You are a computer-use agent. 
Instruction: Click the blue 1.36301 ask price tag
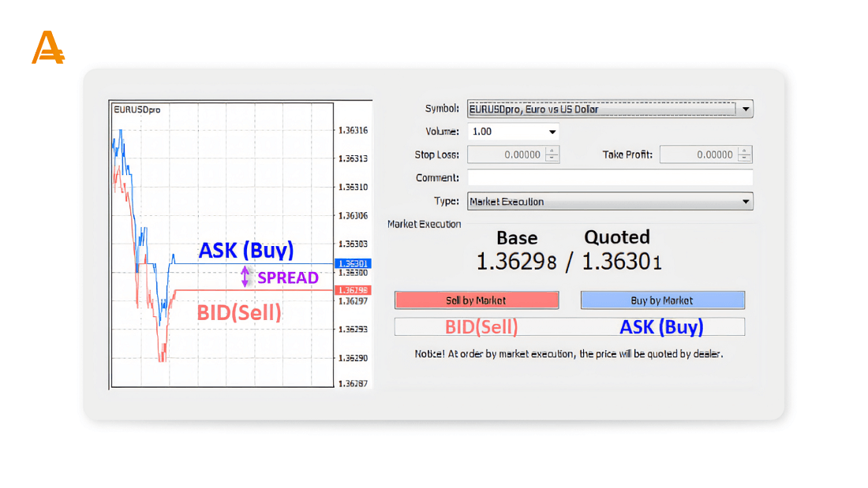pyautogui.click(x=351, y=263)
